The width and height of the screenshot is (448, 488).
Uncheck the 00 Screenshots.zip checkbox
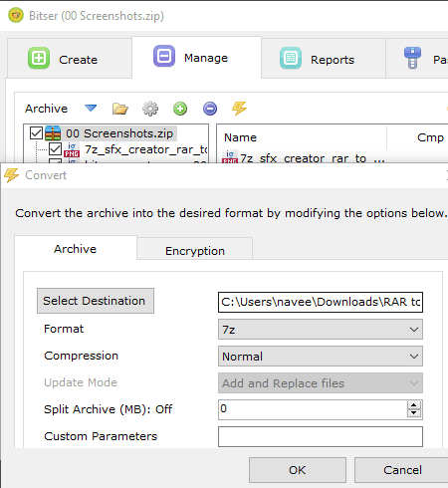[x=36, y=133]
